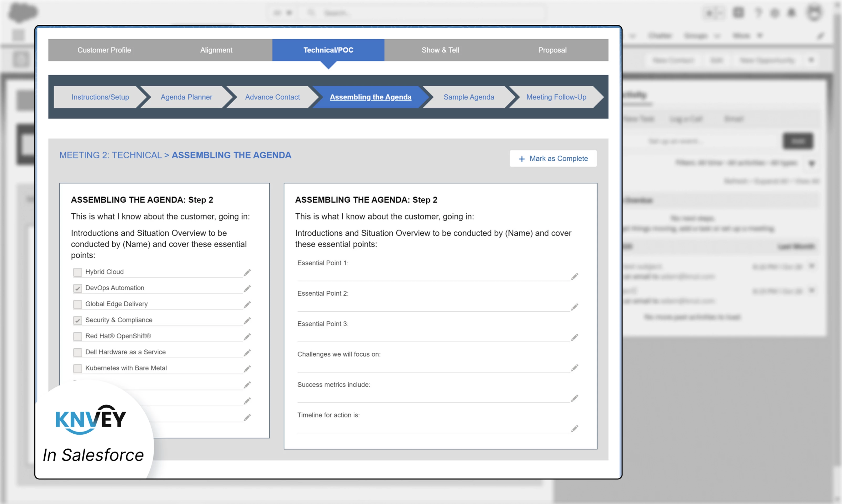Click the Mark as Complete button
Image resolution: width=842 pixels, height=504 pixels.
[x=553, y=159]
